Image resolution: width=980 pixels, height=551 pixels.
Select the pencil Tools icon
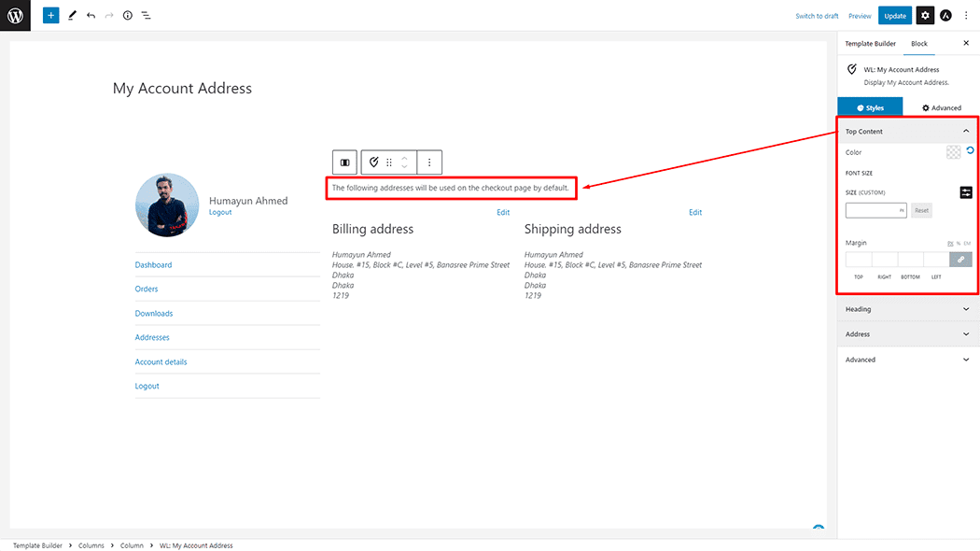point(72,16)
